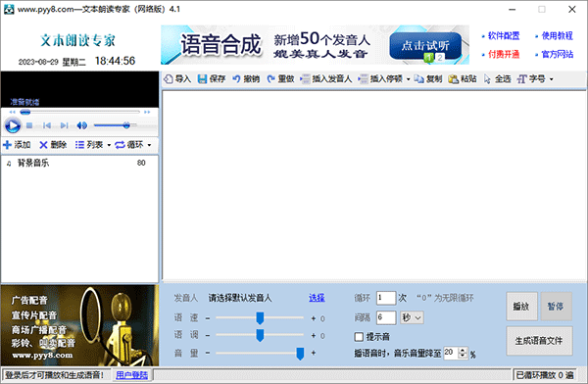
Task: Insert a pause with 插入停顿
Action: point(380,78)
